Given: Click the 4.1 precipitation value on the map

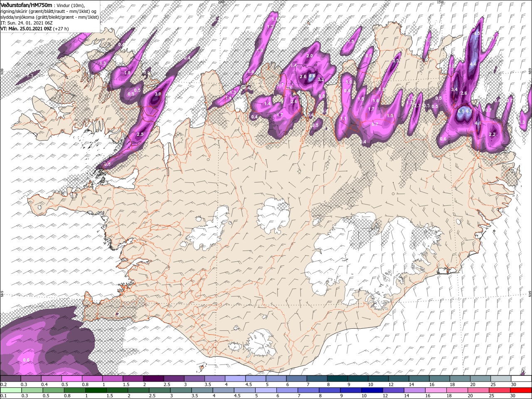Looking at the screenshot, I should [478, 123].
